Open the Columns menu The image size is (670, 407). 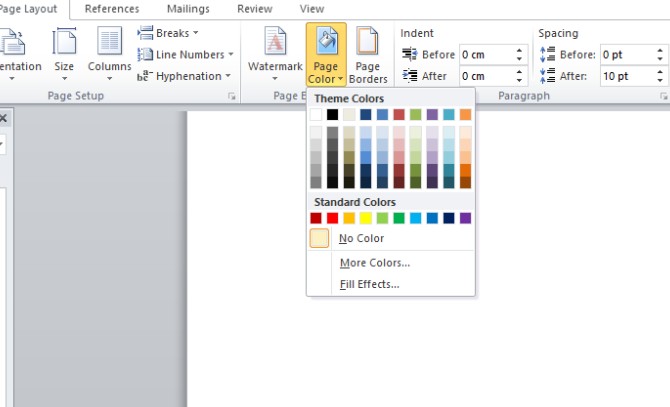pyautogui.click(x=109, y=53)
